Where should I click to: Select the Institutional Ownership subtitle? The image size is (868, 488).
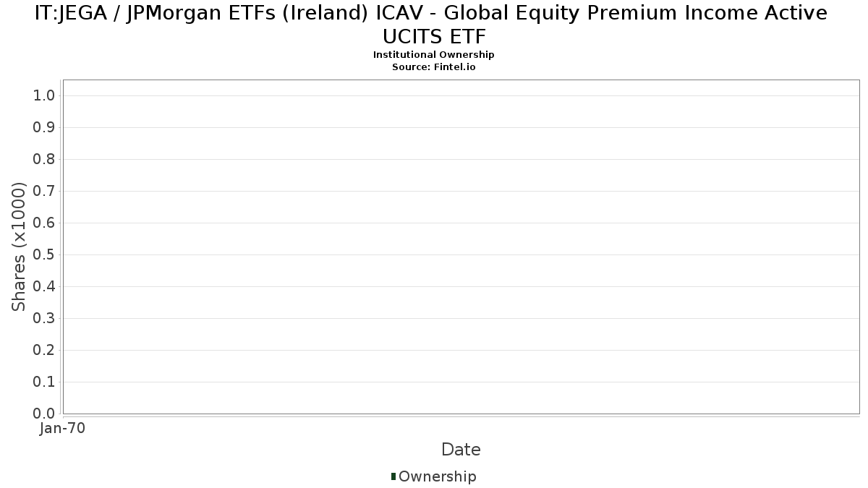[x=433, y=55]
